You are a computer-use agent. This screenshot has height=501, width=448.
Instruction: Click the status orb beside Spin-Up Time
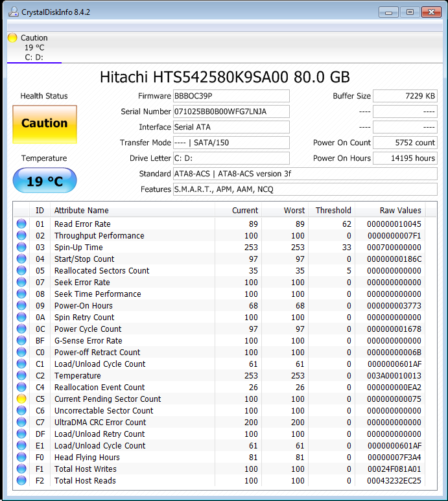[21, 247]
